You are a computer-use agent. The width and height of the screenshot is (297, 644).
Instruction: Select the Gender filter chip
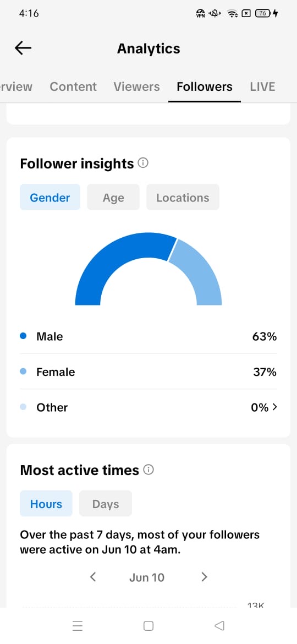coord(50,197)
